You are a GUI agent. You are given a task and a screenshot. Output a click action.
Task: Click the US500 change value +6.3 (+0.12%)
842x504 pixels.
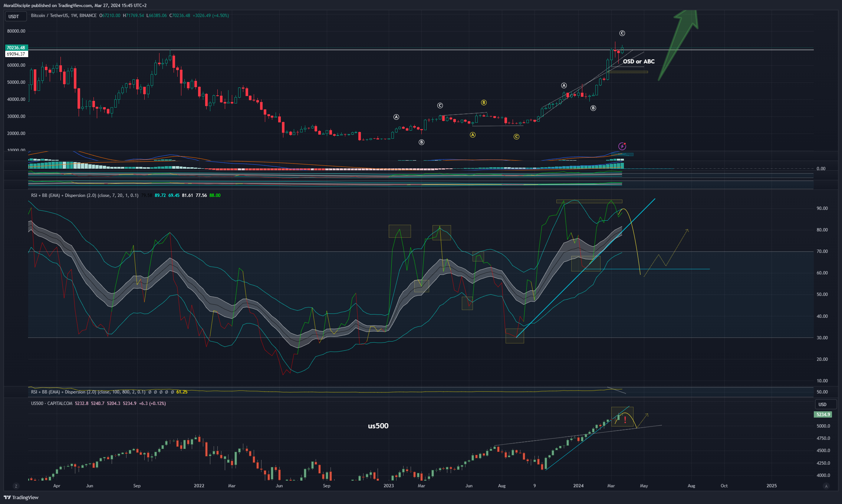(152, 403)
